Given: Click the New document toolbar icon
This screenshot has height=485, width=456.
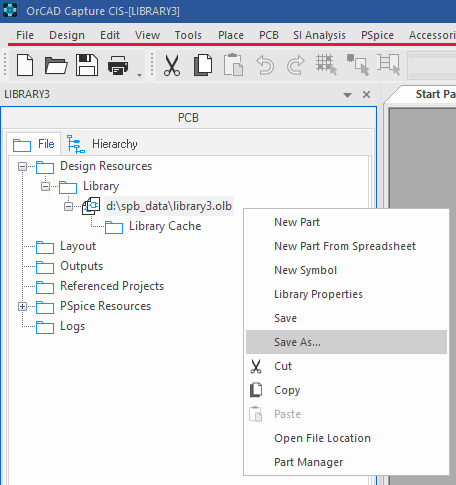Looking at the screenshot, I should [x=25, y=65].
